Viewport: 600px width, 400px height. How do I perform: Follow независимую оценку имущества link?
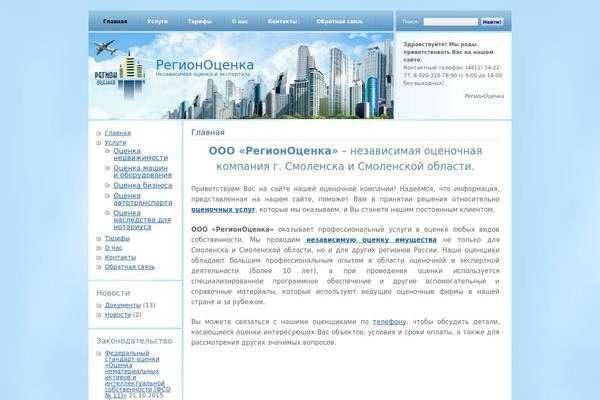point(371,240)
